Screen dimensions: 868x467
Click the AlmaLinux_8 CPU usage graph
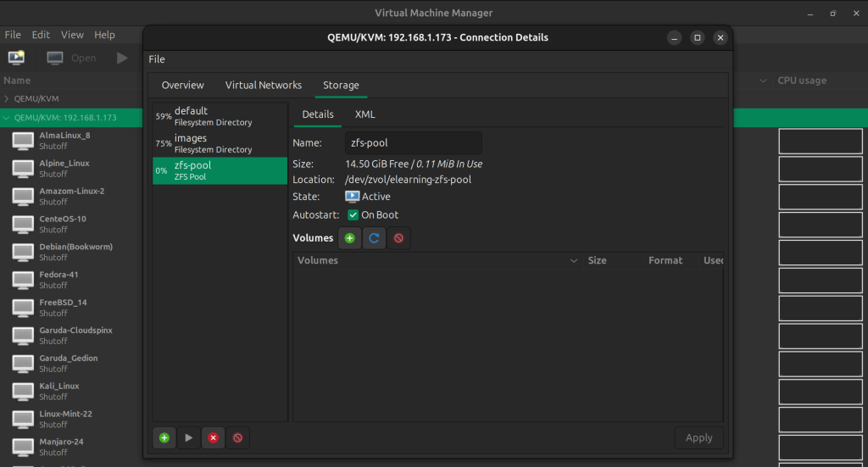[821, 141]
